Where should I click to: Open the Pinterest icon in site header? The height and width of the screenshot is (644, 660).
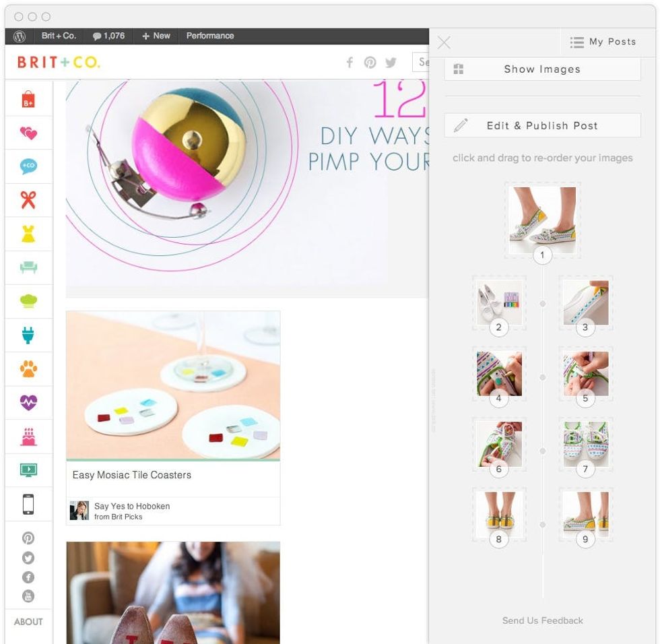click(370, 62)
